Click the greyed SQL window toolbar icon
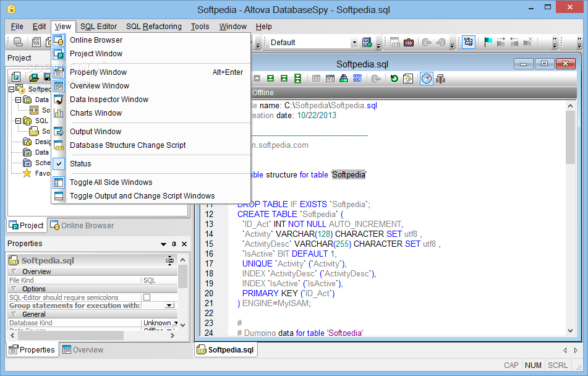 pos(395,43)
